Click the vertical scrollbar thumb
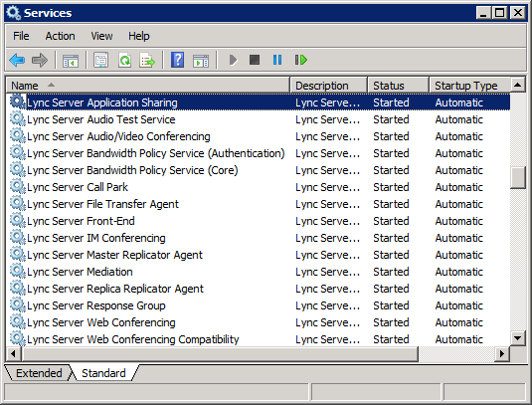532x405 pixels. (x=518, y=177)
